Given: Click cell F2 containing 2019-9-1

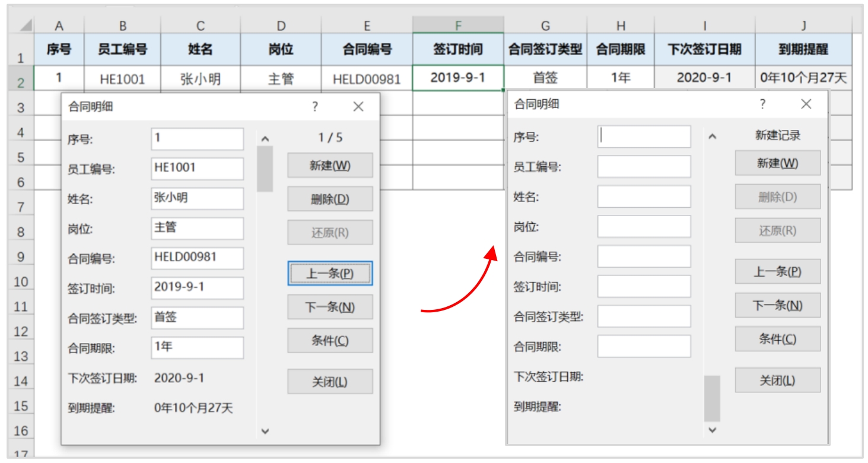Looking at the screenshot, I should (458, 78).
